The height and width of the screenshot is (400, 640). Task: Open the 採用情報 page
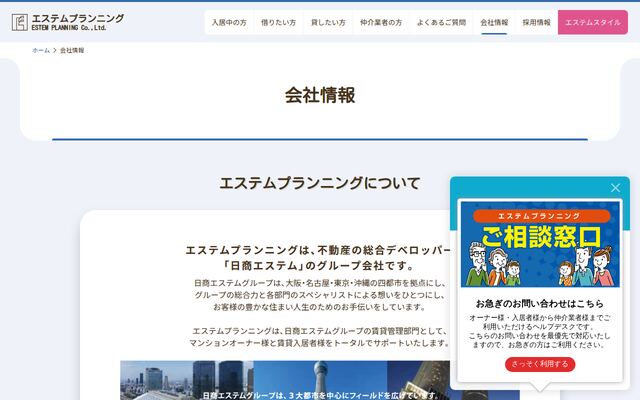[x=536, y=22]
